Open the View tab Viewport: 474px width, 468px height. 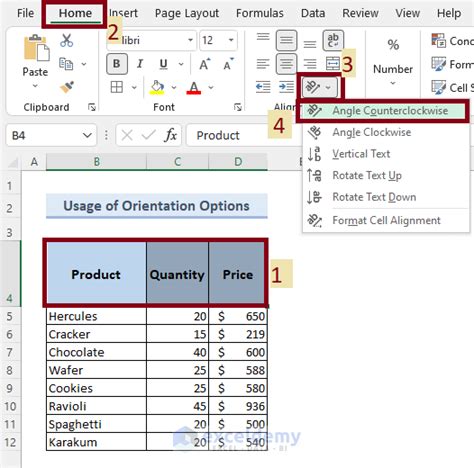point(407,13)
